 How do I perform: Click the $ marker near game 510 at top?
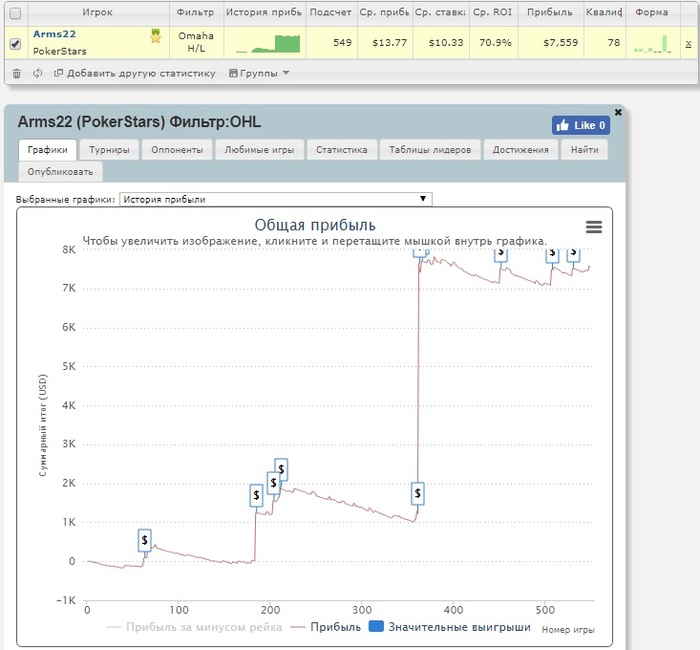[x=553, y=254]
